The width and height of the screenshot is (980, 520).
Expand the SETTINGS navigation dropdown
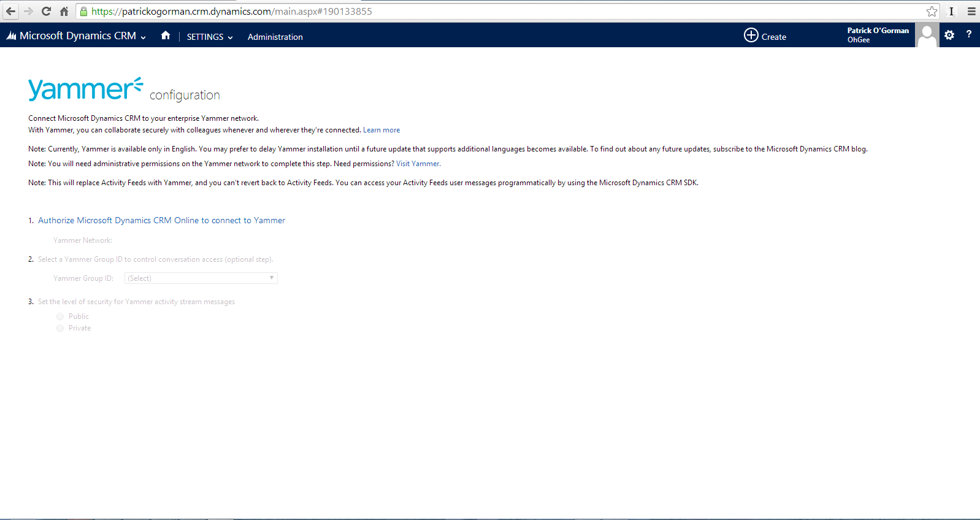click(210, 37)
